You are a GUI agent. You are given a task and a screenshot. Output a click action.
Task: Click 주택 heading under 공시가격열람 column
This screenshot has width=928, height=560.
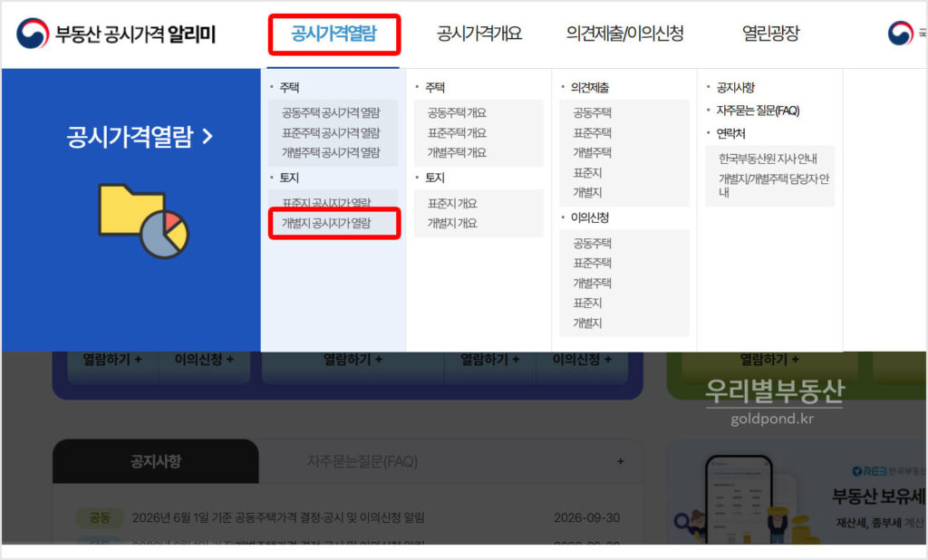[289, 88]
